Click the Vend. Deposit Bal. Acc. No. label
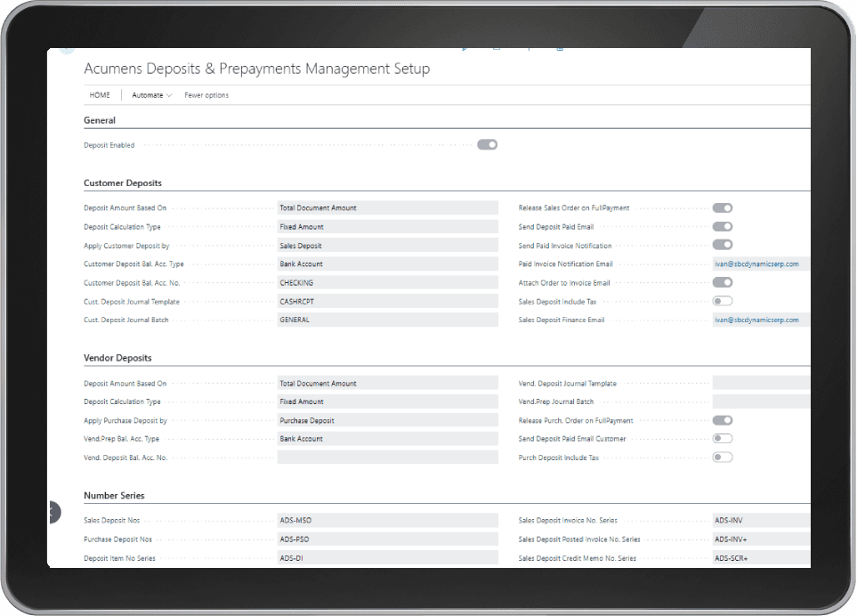Image resolution: width=857 pixels, height=616 pixels. (x=125, y=458)
